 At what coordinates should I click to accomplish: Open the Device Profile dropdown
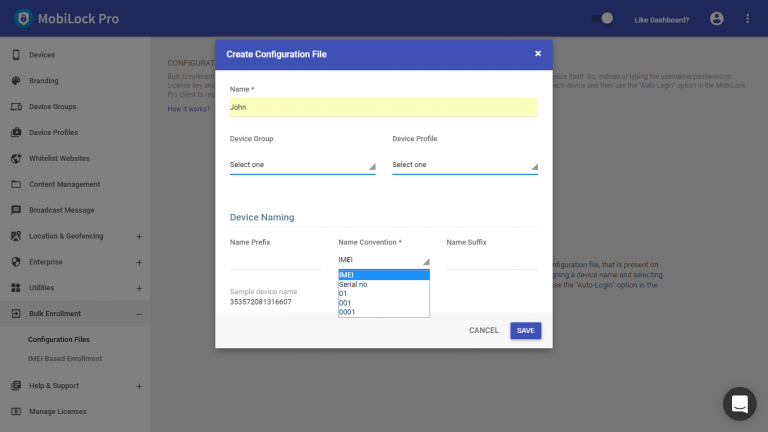465,165
